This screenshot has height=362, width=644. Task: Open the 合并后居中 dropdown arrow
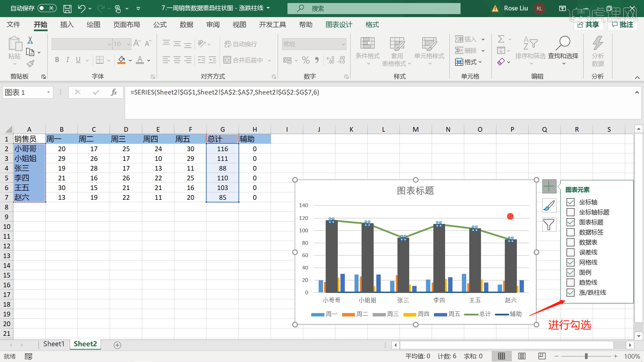click(270, 60)
